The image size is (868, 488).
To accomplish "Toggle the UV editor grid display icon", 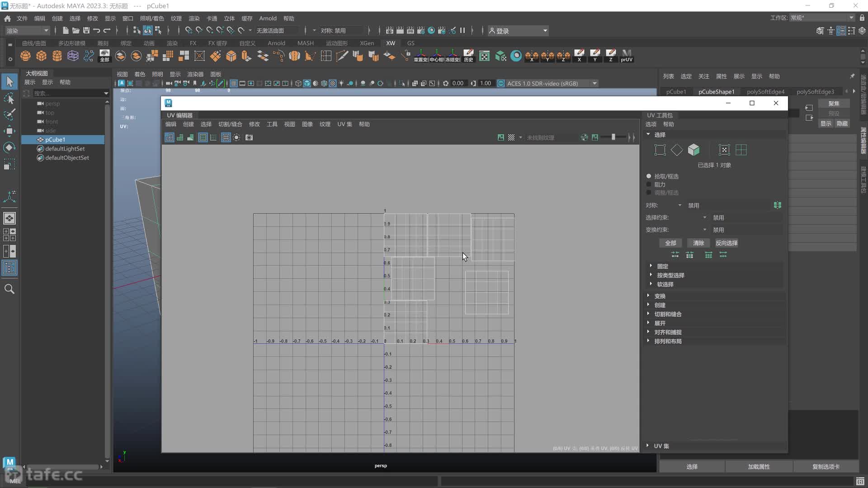I will pyautogui.click(x=226, y=137).
